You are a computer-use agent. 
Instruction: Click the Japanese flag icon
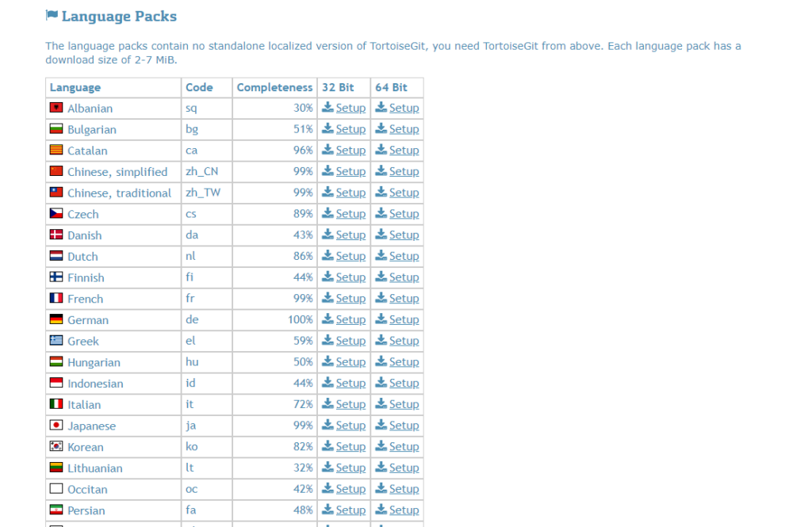[x=56, y=425]
